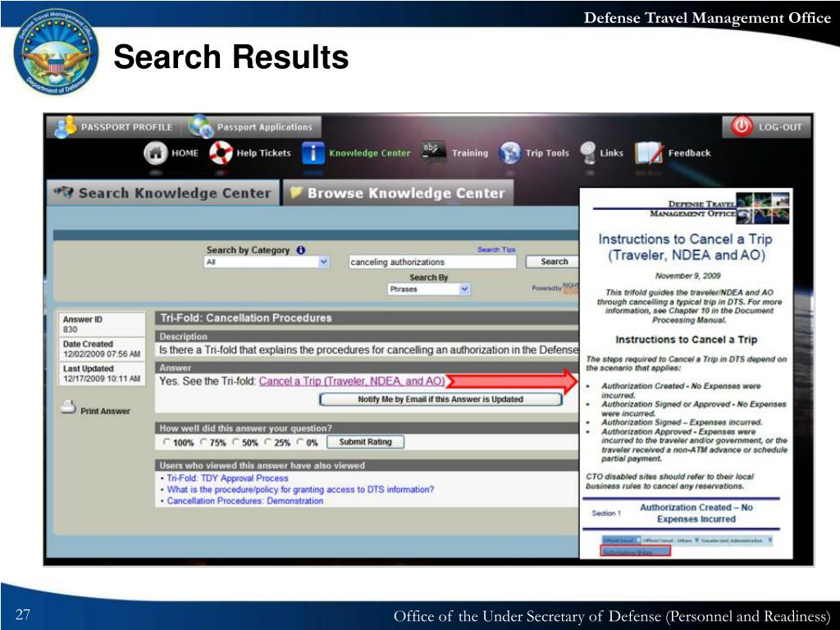Click the Trip Tools menu label
The width and height of the screenshot is (840, 630).
547,153
